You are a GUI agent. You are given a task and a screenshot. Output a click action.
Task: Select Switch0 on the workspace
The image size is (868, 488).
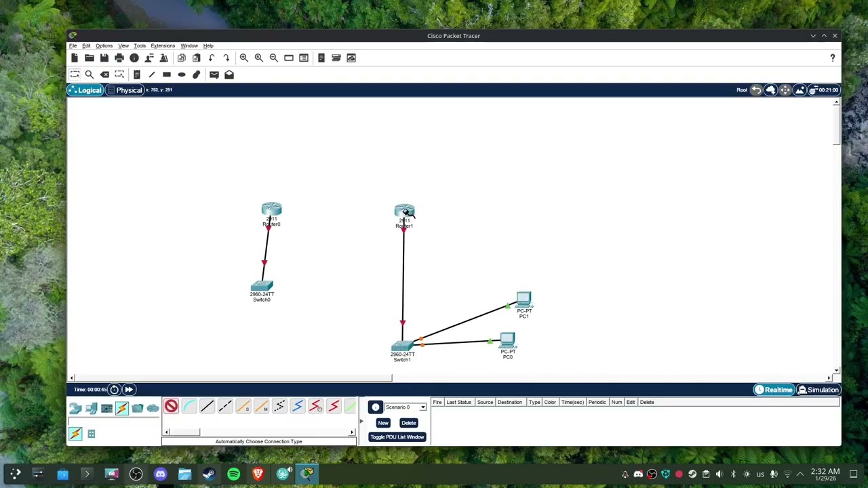coord(262,287)
